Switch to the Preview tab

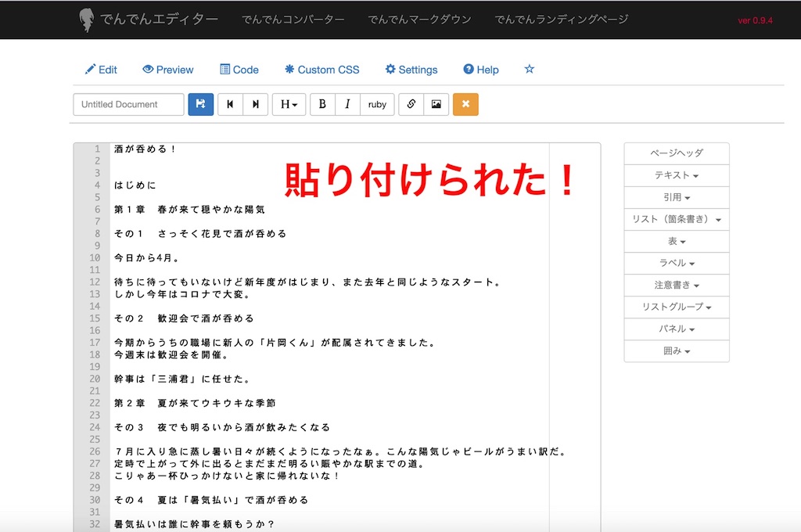pos(167,70)
